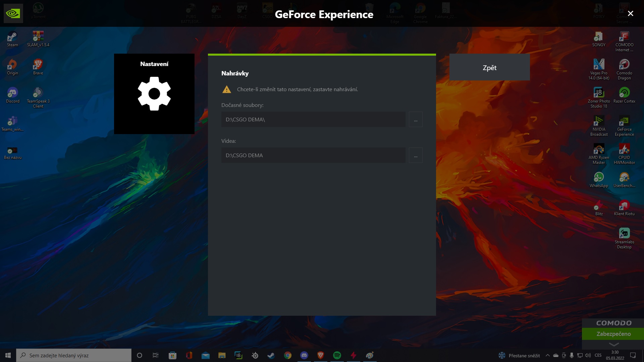The width and height of the screenshot is (644, 362).
Task: Expand the COMODO widget chevron
Action: tap(613, 344)
